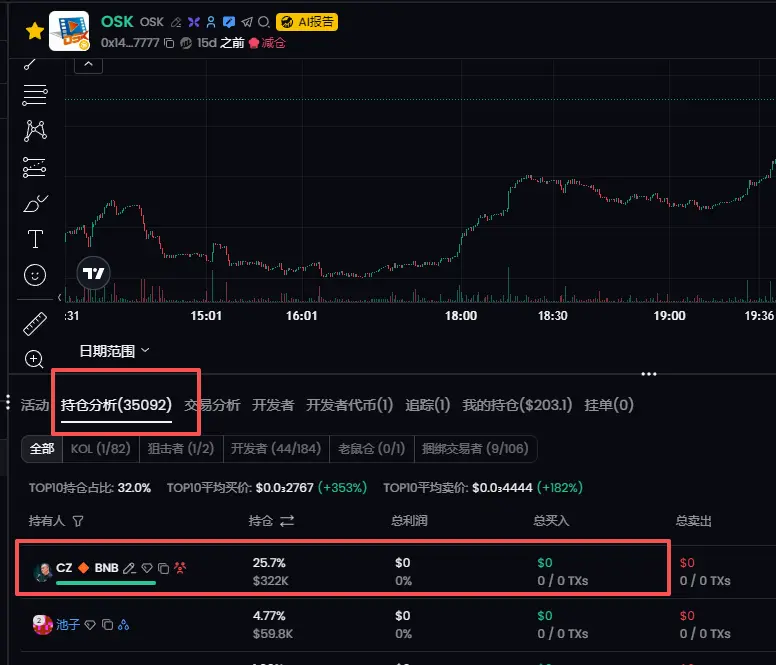Open the 持有人 column filter funnel
The image size is (776, 665).
click(78, 521)
